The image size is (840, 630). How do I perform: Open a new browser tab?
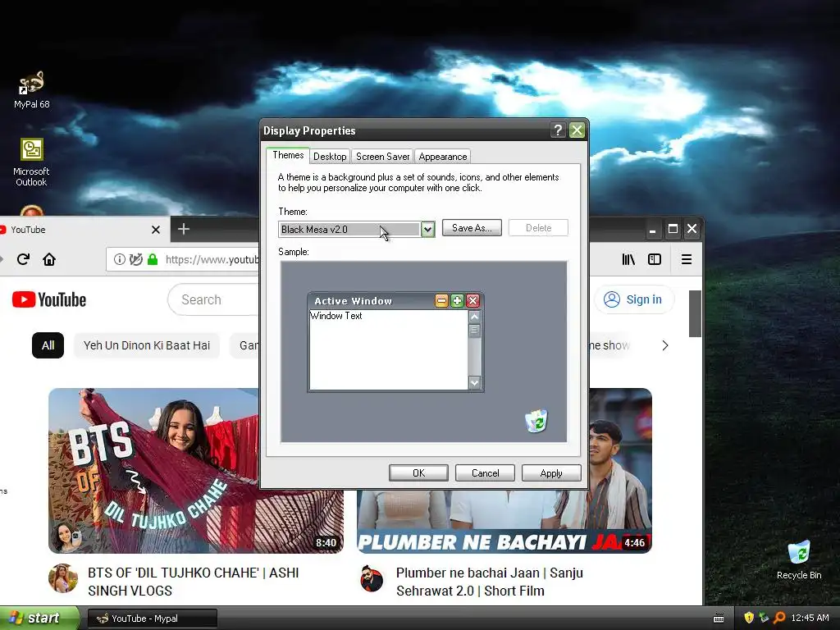pyautogui.click(x=184, y=230)
